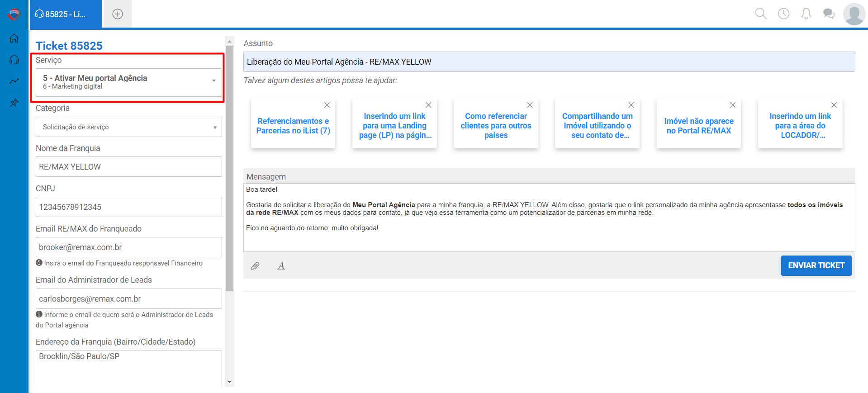The height and width of the screenshot is (393, 868).
Task: Open the user profile avatar
Action: click(854, 14)
